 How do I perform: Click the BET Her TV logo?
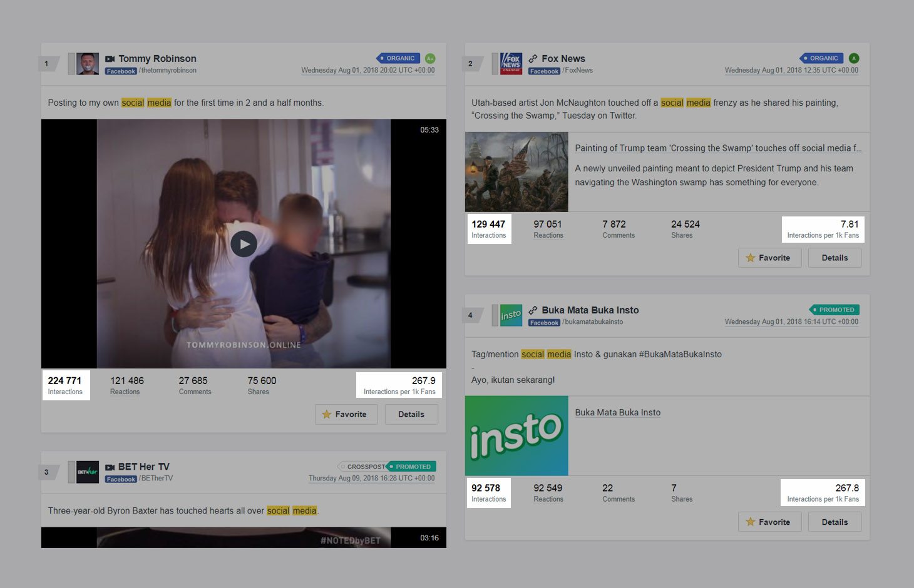click(x=87, y=472)
